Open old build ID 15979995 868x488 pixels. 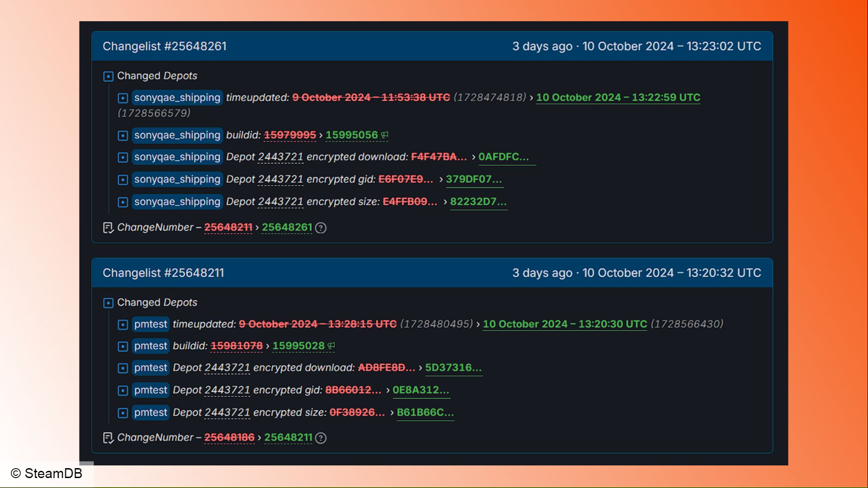(x=290, y=135)
